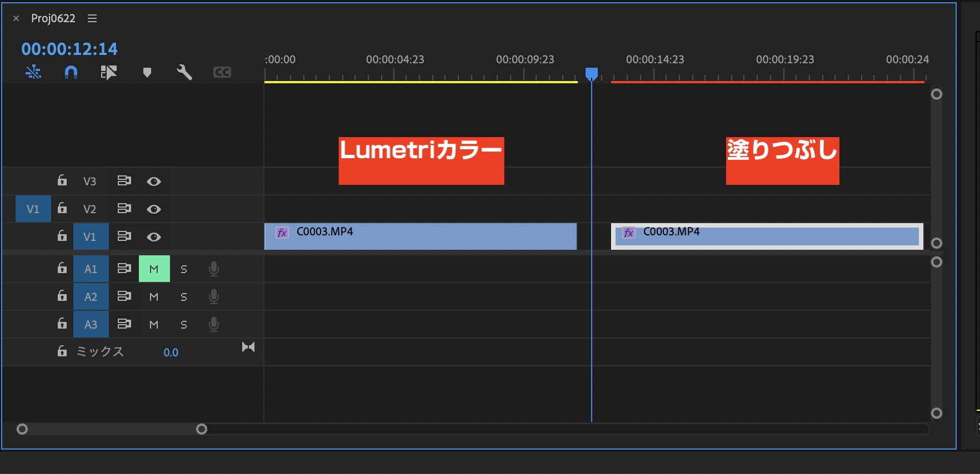Toggle sync lock for video track V1

(x=124, y=236)
